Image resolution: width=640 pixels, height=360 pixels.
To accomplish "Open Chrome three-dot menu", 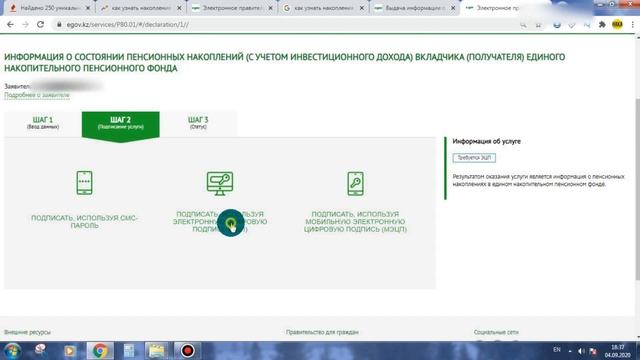I will pyautogui.click(x=632, y=24).
